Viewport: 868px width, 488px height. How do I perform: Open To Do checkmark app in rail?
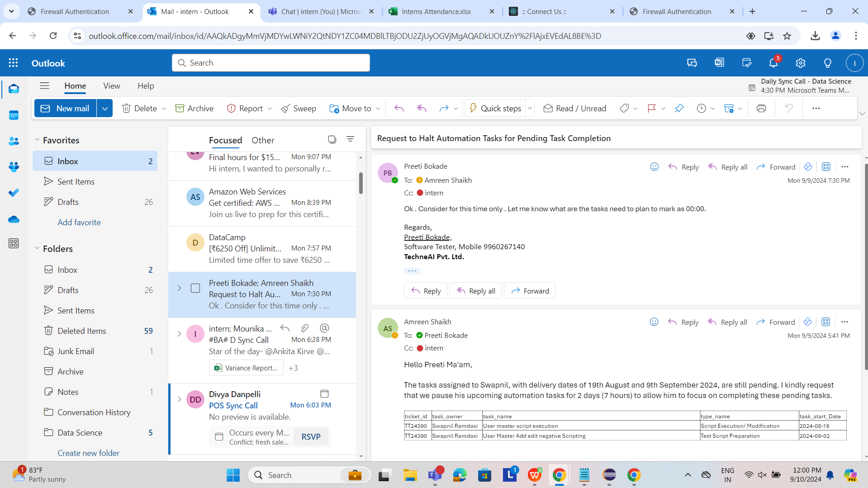point(14,193)
